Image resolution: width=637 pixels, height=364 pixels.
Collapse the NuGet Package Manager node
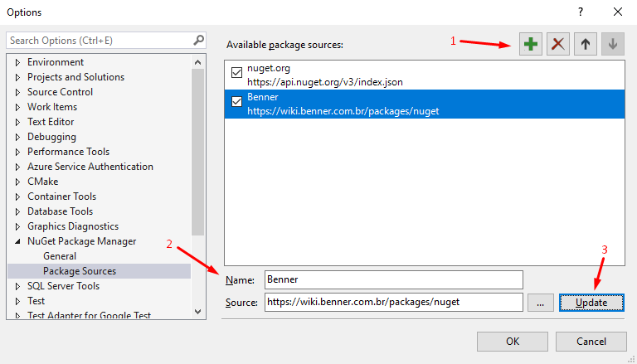point(17,241)
